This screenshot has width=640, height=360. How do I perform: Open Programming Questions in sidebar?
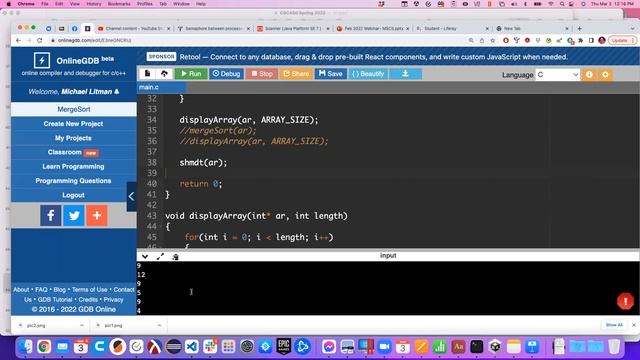pyautogui.click(x=73, y=181)
